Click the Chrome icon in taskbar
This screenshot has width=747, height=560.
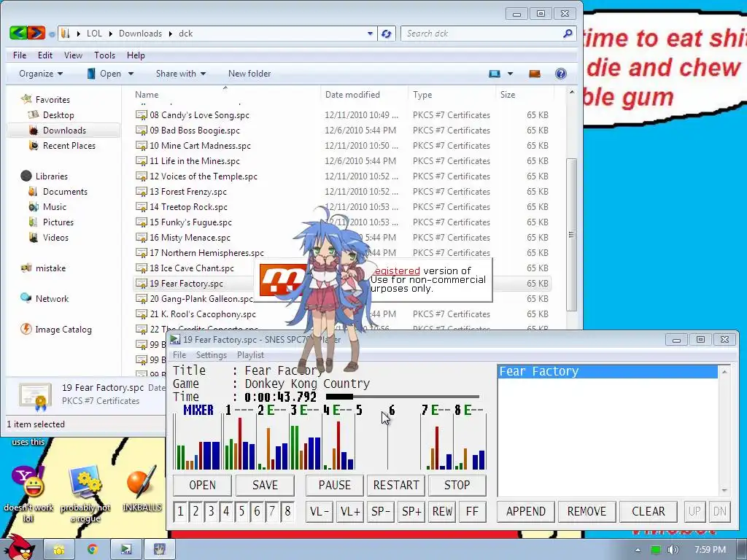coord(93,550)
